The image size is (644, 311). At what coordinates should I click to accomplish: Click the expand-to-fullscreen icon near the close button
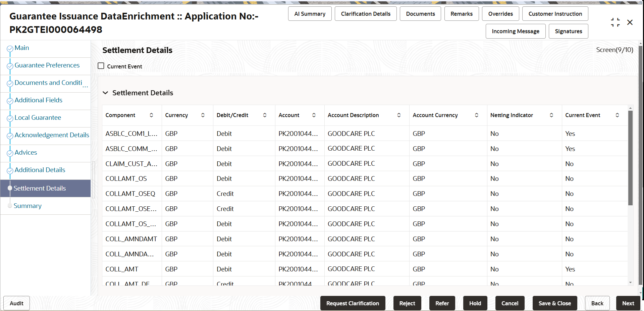pos(615,22)
